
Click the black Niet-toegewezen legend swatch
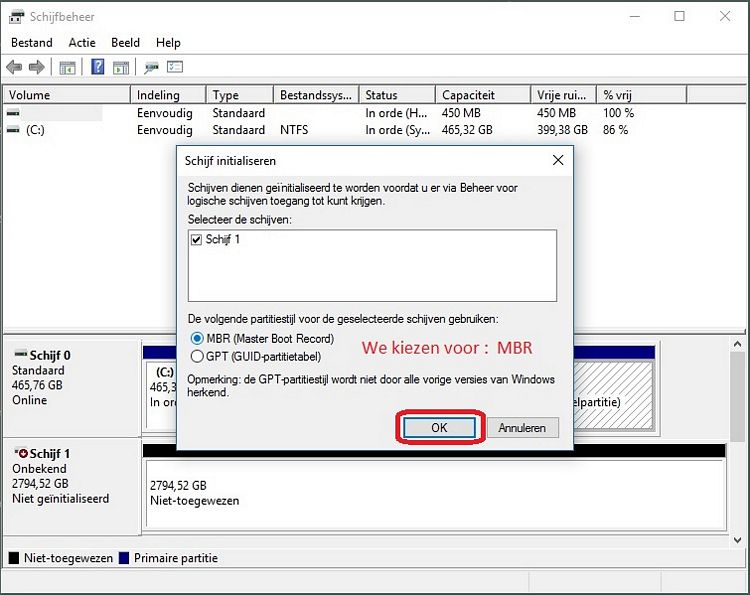point(14,558)
